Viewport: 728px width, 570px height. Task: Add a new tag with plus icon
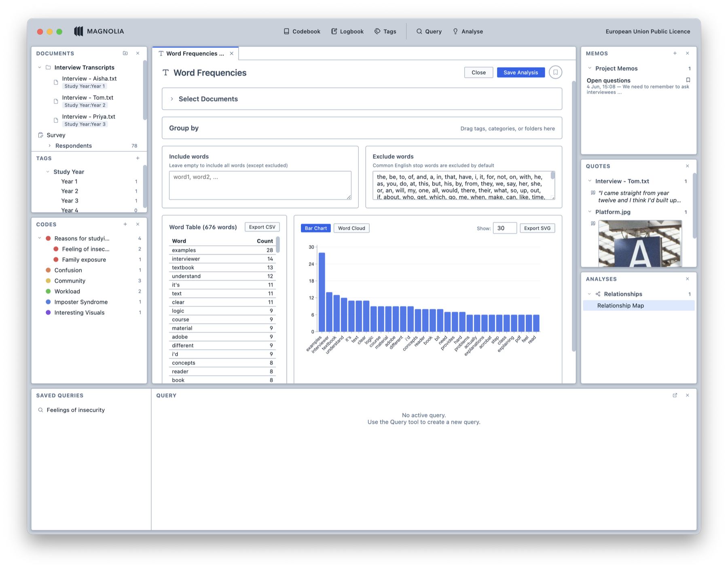pyautogui.click(x=138, y=158)
